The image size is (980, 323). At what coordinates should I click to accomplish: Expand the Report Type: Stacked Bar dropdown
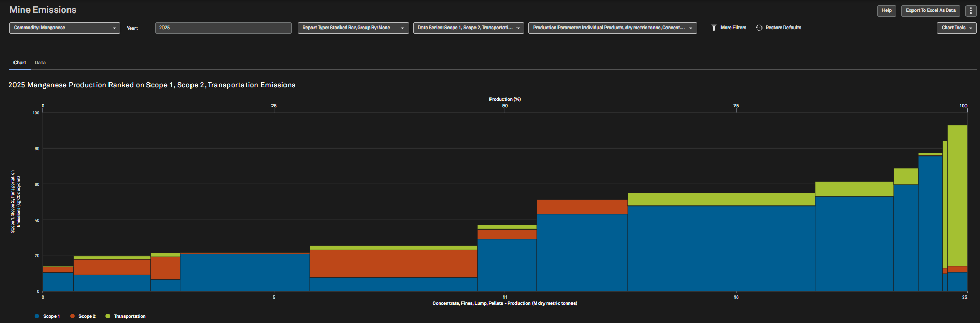click(353, 28)
